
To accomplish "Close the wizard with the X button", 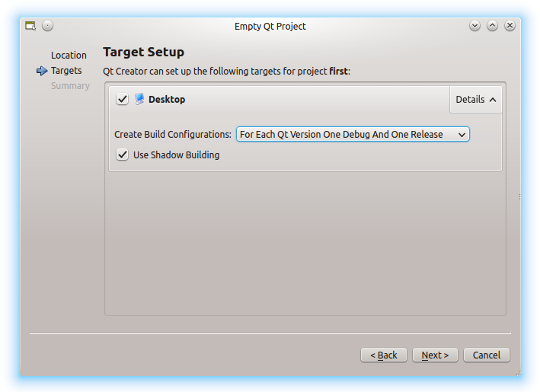I will (510, 26).
